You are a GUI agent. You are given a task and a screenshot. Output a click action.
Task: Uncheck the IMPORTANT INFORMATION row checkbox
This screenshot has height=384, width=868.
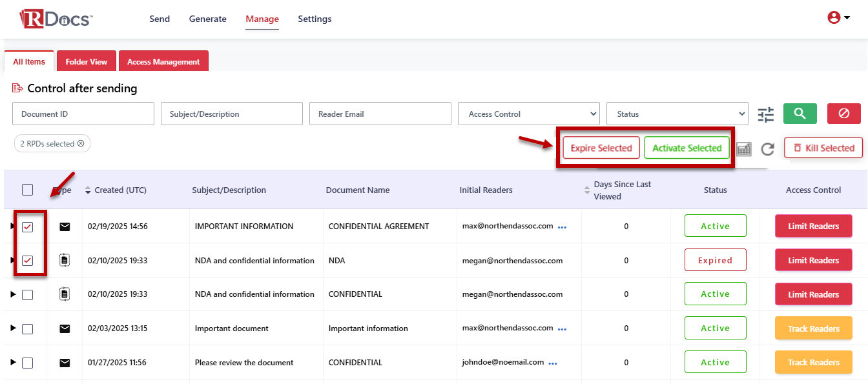(x=27, y=227)
